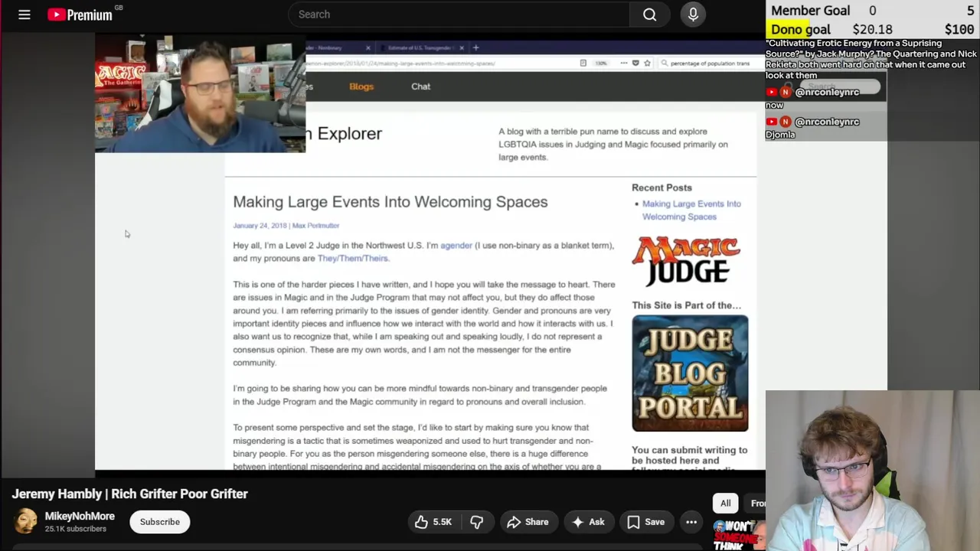Click the browser bookmark star icon
The width and height of the screenshot is (980, 551).
coord(647,63)
